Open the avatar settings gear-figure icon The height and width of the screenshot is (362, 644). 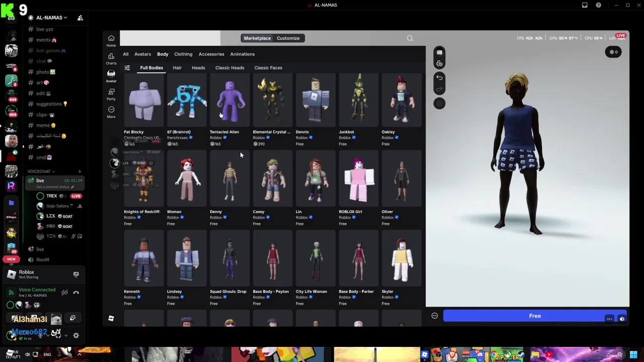(x=439, y=63)
